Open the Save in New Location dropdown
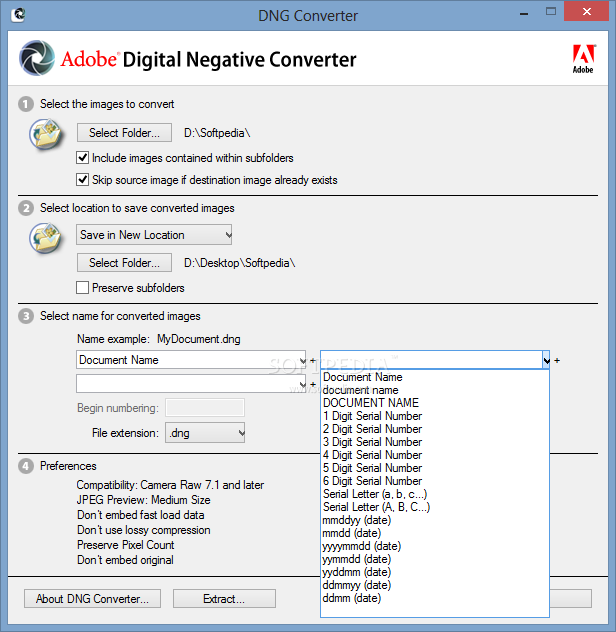Viewport: 616px width, 632px height. point(154,235)
